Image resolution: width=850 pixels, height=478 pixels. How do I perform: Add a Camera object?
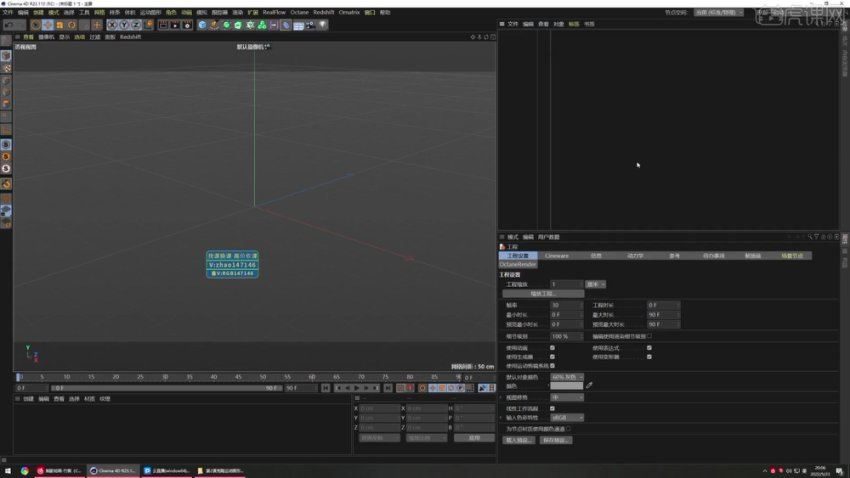coord(310,25)
